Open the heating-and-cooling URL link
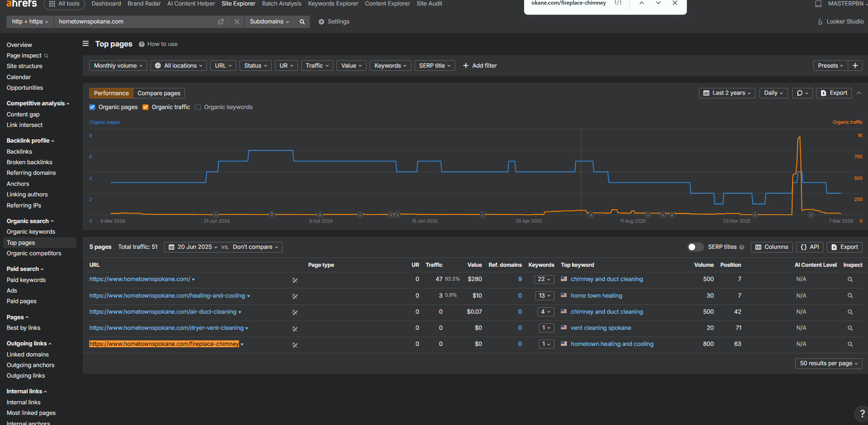The image size is (868, 425). 167,296
